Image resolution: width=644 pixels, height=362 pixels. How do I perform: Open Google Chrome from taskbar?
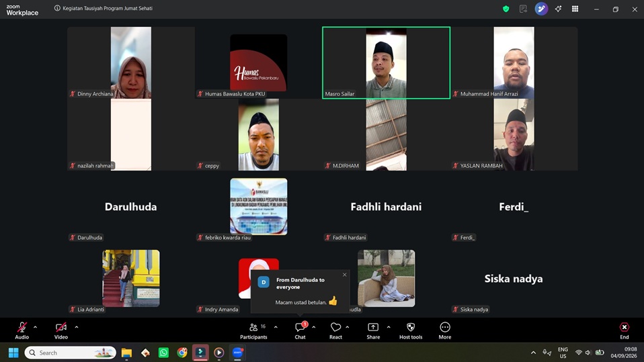[182, 353]
